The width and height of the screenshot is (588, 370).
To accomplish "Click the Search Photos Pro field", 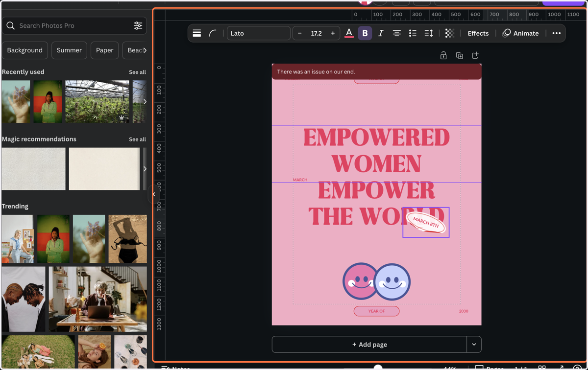I will click(74, 25).
